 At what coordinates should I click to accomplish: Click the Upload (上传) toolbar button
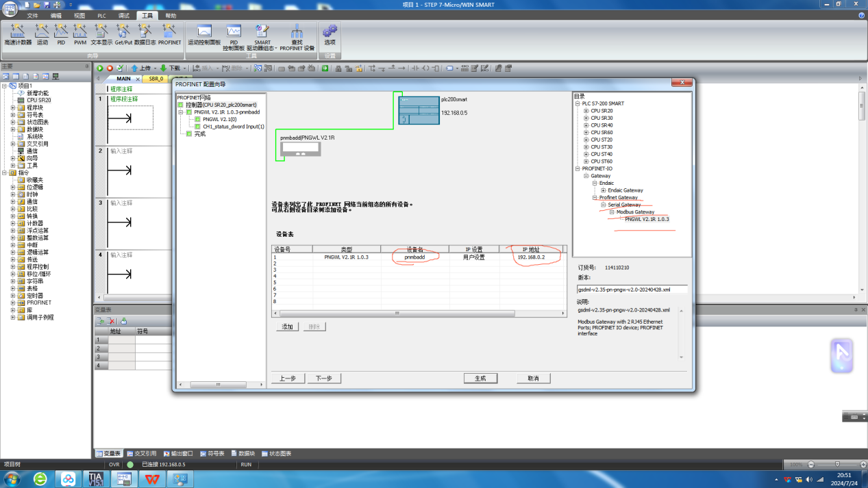[x=140, y=68]
